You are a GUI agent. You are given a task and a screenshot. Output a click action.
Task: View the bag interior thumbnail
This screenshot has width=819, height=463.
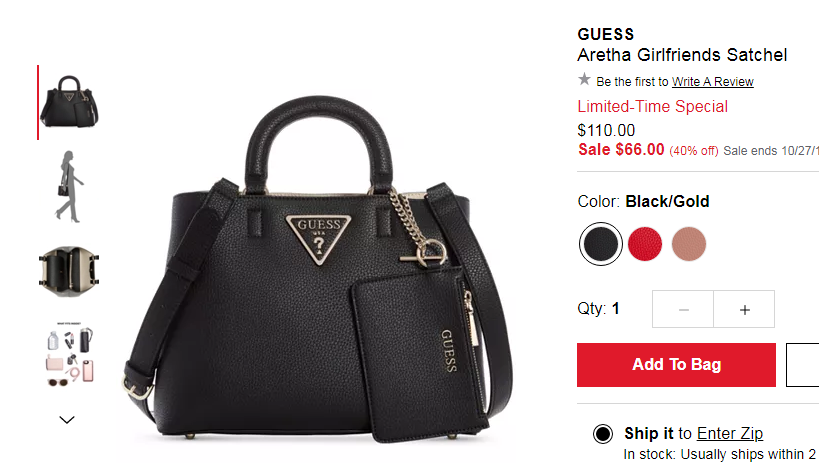pyautogui.click(x=69, y=271)
